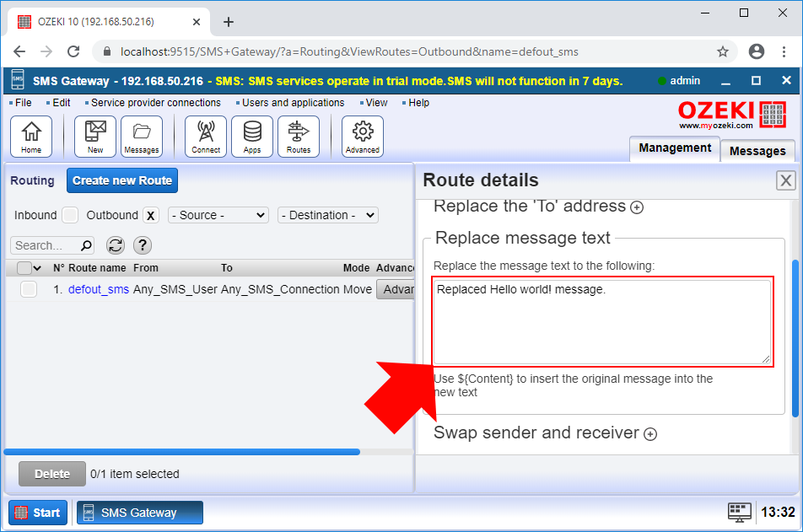The height and width of the screenshot is (532, 803).
Task: Expand Replace the 'To' address section
Action: pyautogui.click(x=637, y=207)
